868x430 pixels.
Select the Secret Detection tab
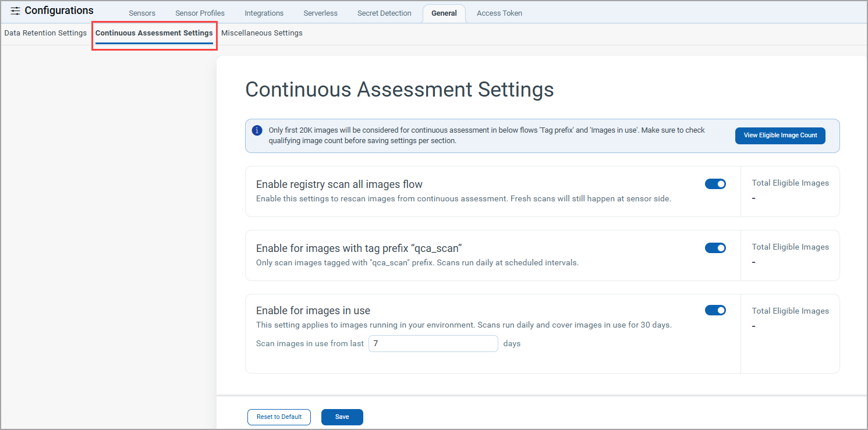point(384,13)
